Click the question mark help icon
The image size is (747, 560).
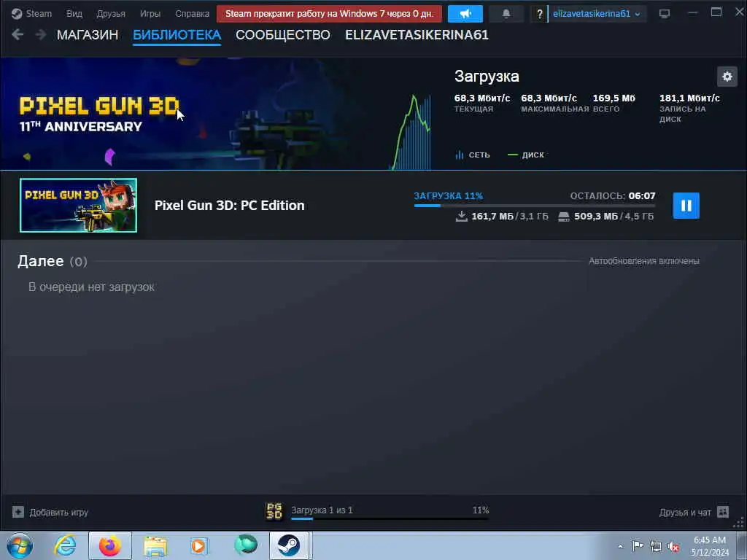click(539, 14)
